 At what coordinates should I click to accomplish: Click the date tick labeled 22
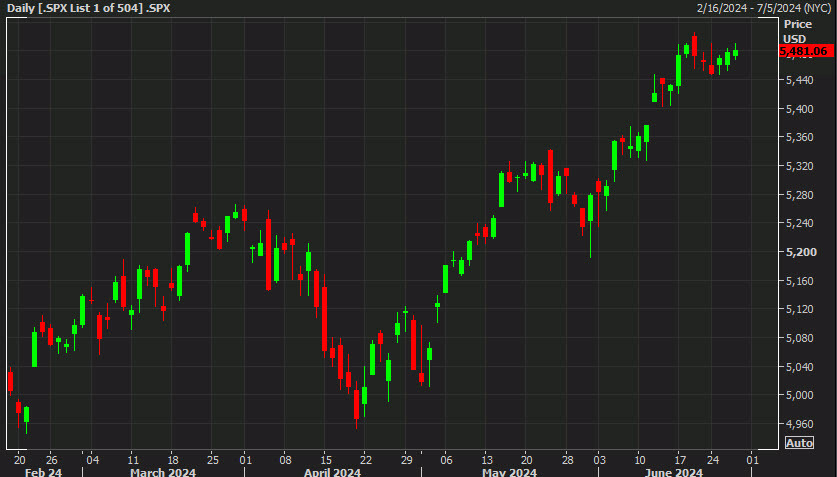tap(366, 459)
